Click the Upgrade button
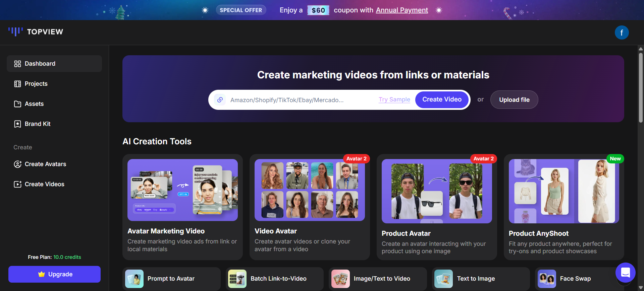 tap(54, 274)
